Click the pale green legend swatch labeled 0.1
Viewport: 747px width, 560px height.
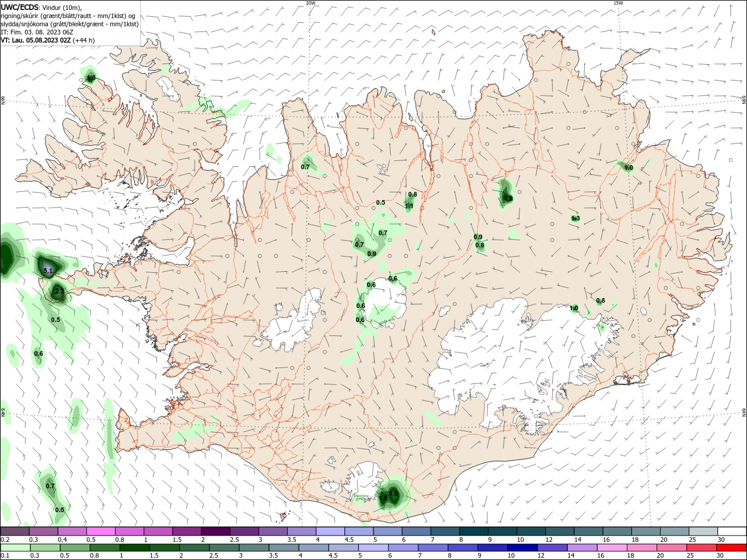(15, 548)
